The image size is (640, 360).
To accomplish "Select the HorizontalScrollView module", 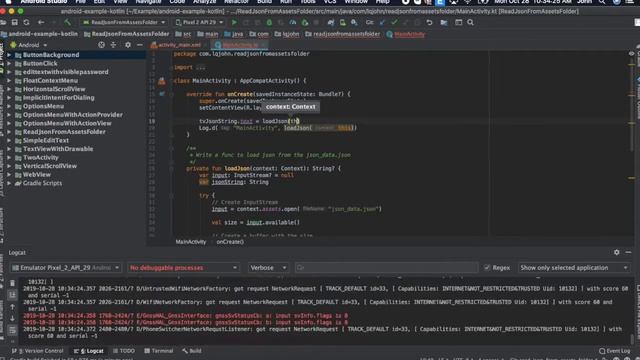I will point(54,89).
